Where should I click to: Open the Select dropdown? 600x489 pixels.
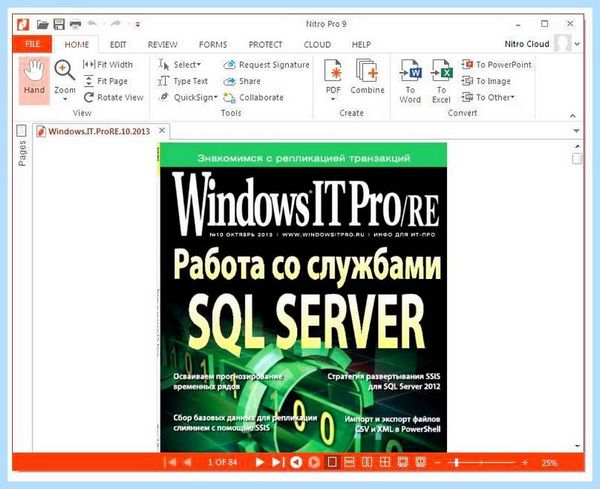[x=180, y=65]
